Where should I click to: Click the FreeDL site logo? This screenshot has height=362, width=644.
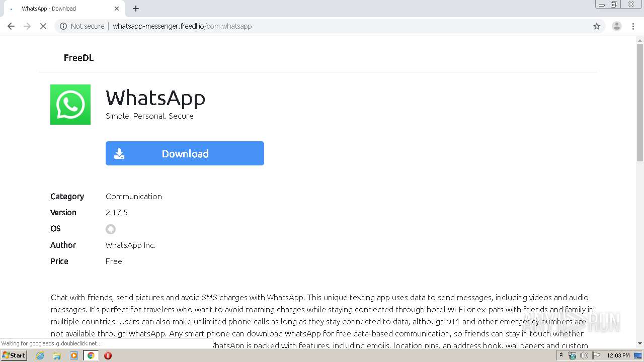pyautogui.click(x=78, y=58)
